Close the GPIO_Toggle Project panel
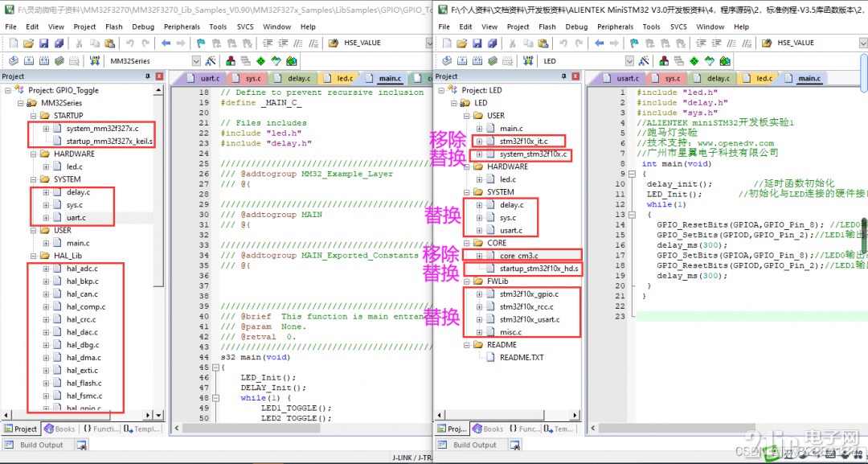This screenshot has height=464, width=868. pos(159,76)
